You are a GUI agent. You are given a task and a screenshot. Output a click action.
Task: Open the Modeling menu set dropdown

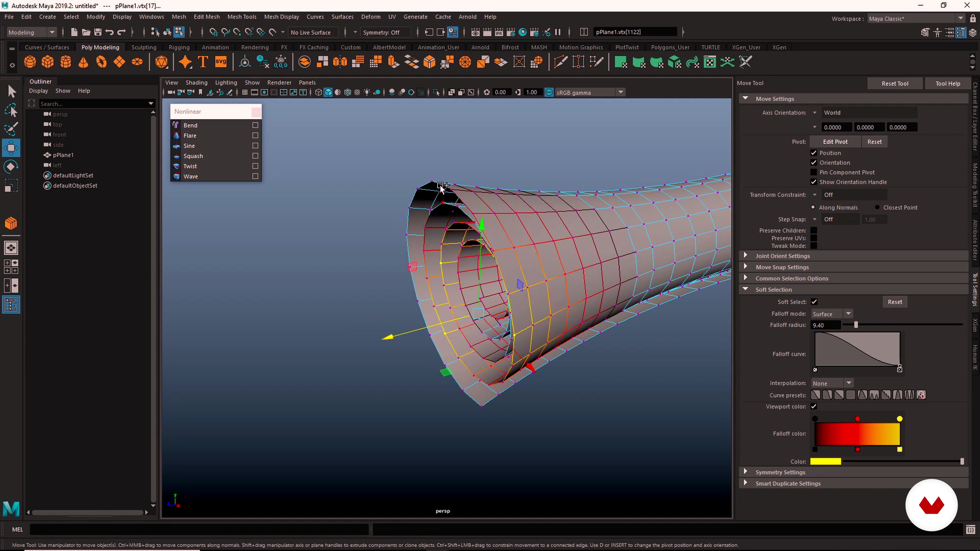point(32,32)
